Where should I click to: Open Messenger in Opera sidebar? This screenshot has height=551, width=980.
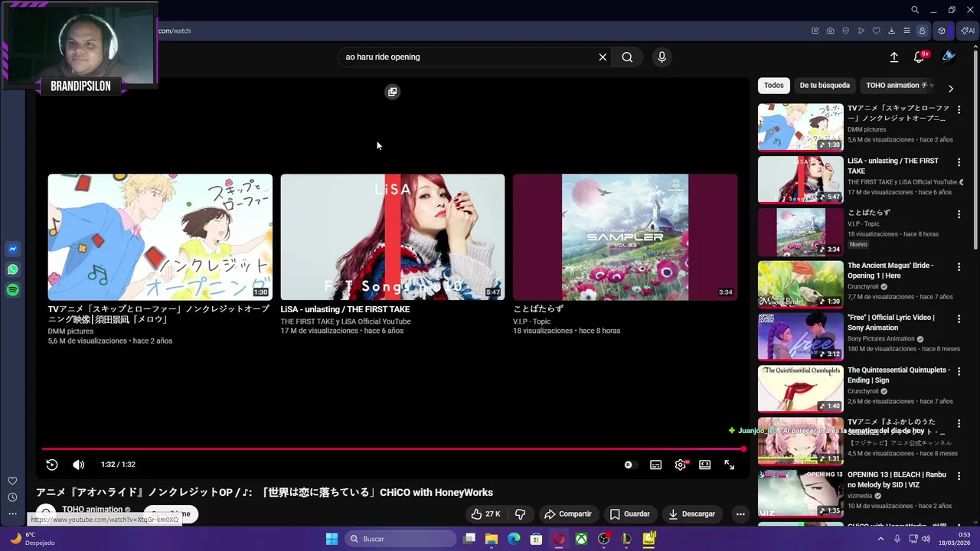point(13,249)
